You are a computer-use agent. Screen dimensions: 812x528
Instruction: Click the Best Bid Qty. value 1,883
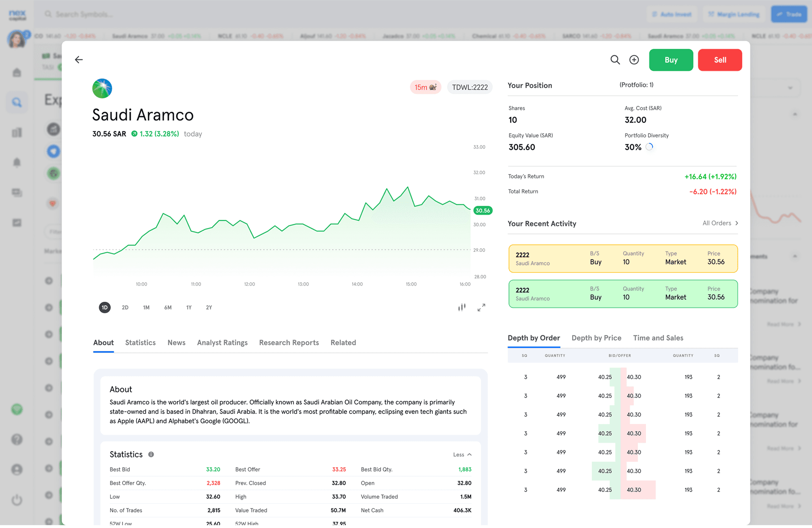pyautogui.click(x=465, y=470)
